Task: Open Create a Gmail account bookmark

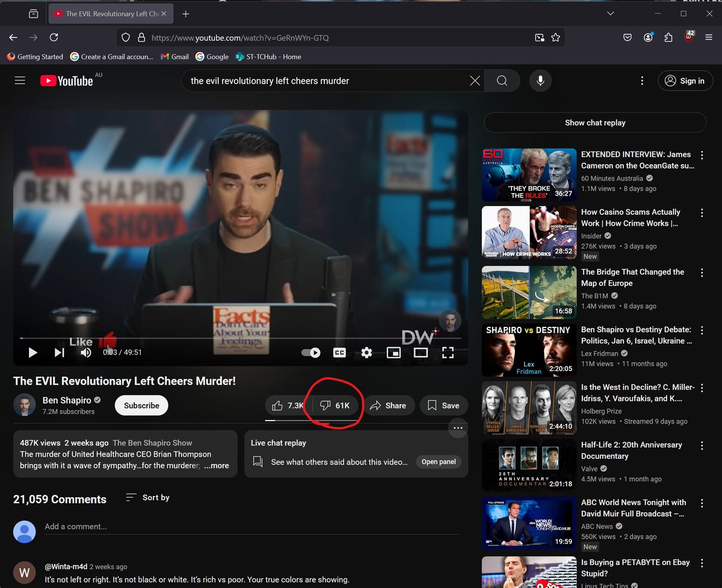Action: 111,57
